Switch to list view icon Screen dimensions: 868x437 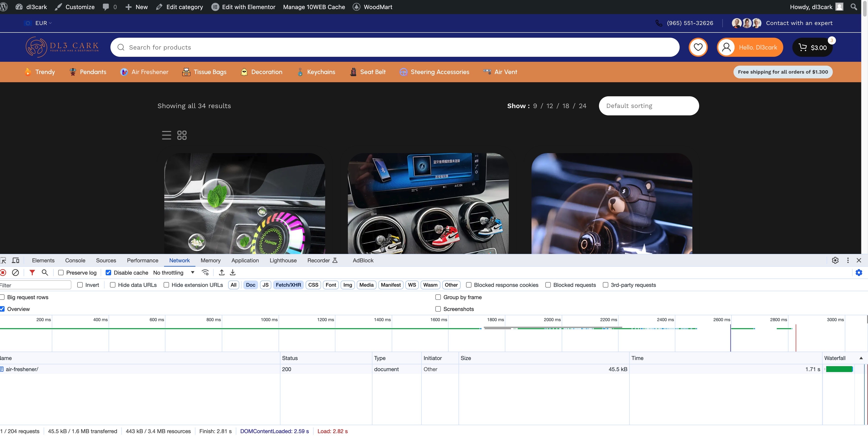167,135
